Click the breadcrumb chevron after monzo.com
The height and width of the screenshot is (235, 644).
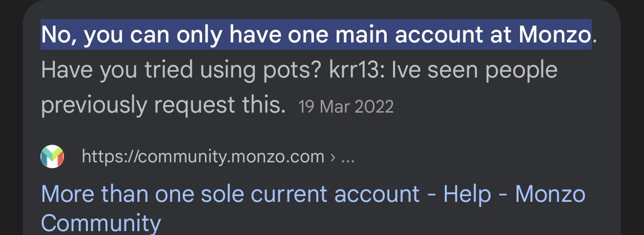tap(332, 157)
